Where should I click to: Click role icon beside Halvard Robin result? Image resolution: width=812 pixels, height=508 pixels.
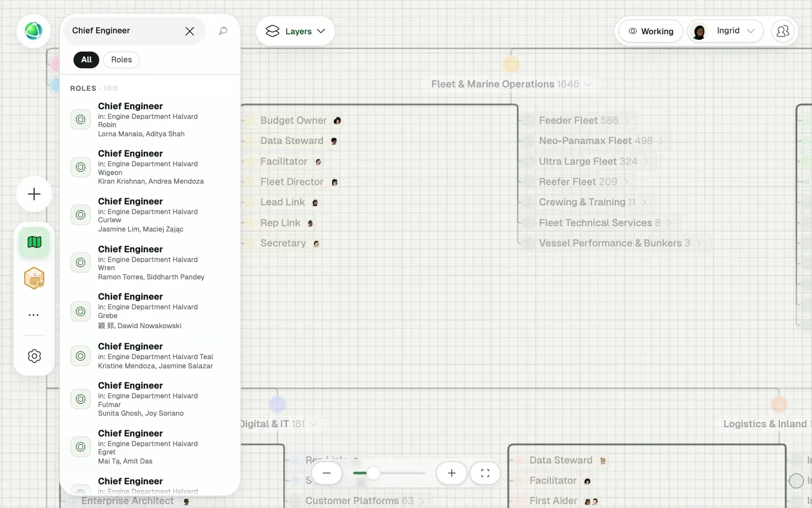[81, 119]
